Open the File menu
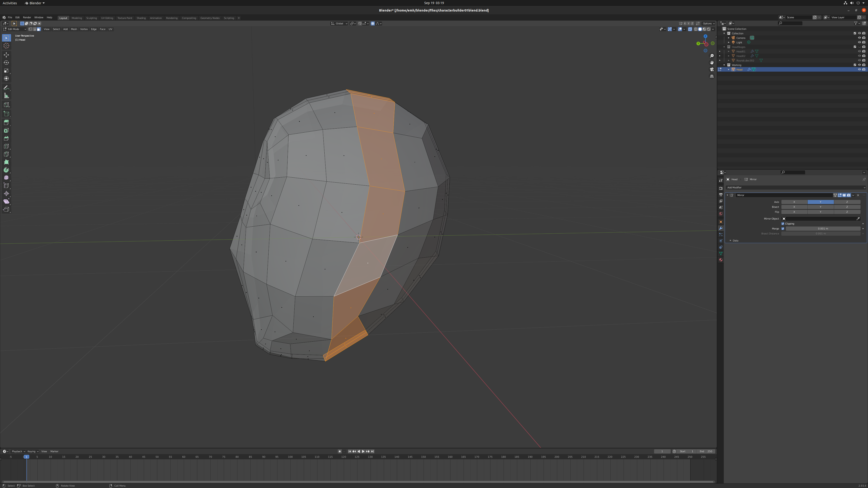 pos(10,18)
